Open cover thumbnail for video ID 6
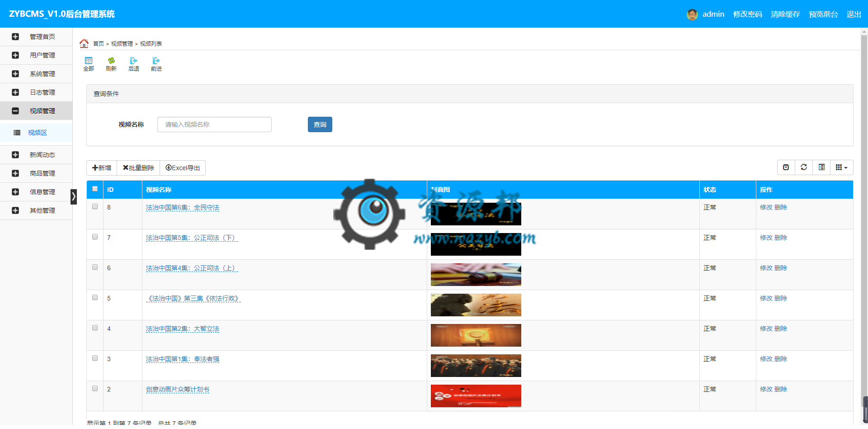The width and height of the screenshot is (868, 429). [476, 275]
